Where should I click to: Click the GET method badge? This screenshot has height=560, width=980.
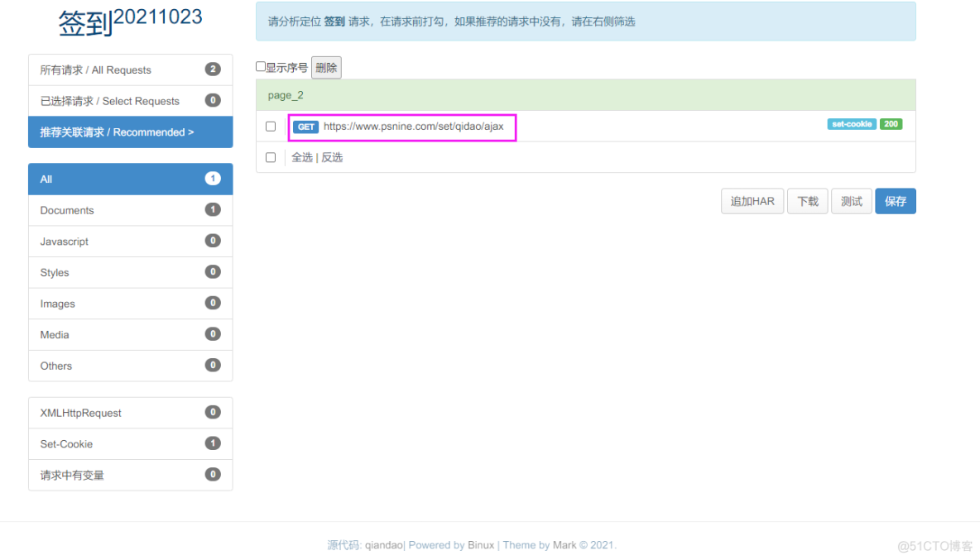305,126
